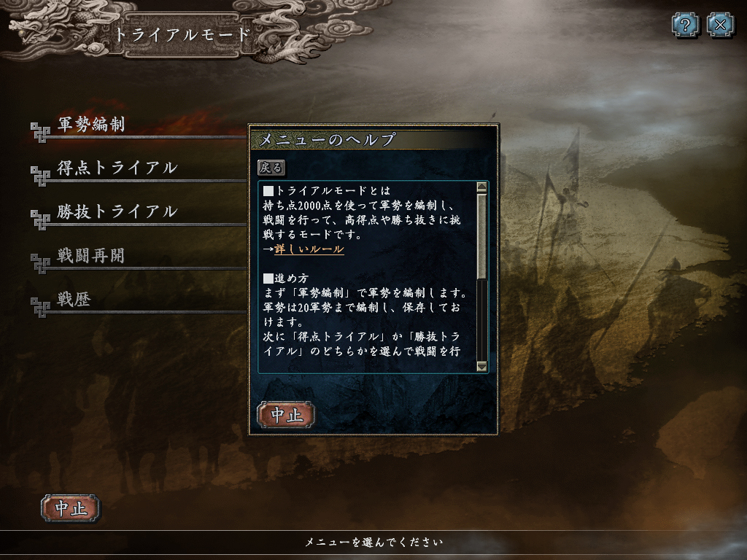Screen dimensions: 747x560
Task: Click the knot icon beside 軍勢編制
Action: point(40,132)
